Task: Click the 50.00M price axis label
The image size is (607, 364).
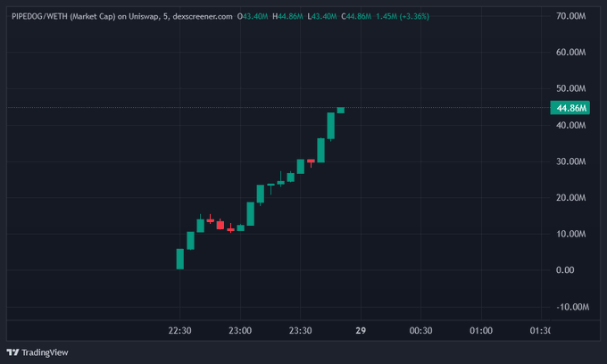Action: click(570, 88)
